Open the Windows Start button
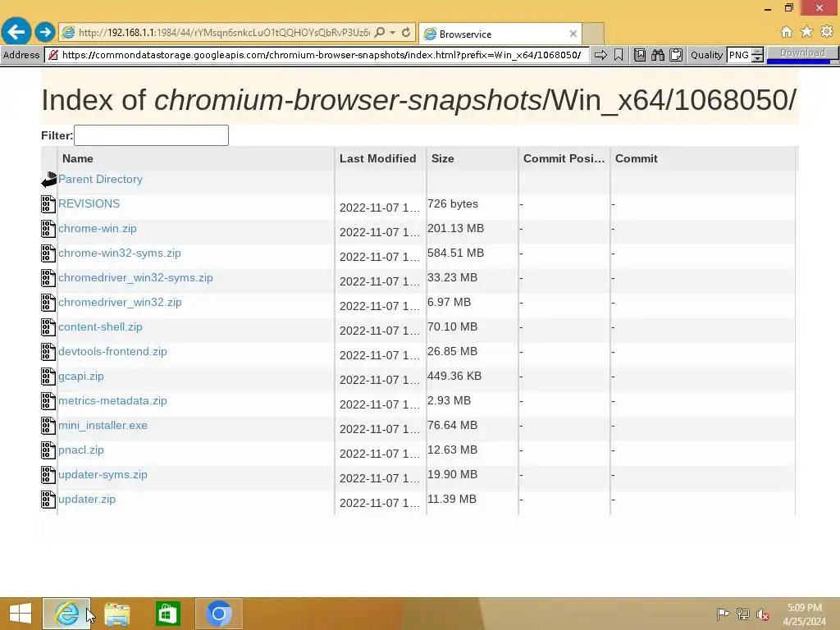Image resolution: width=840 pixels, height=630 pixels. click(21, 614)
